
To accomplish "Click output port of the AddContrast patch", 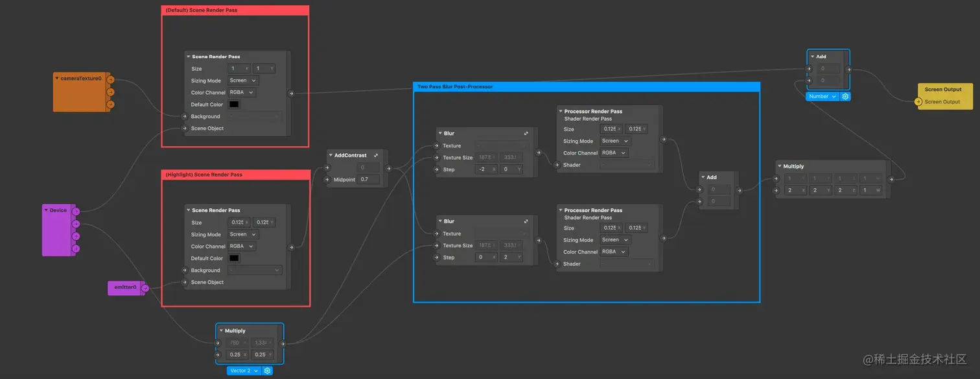I will coord(388,168).
